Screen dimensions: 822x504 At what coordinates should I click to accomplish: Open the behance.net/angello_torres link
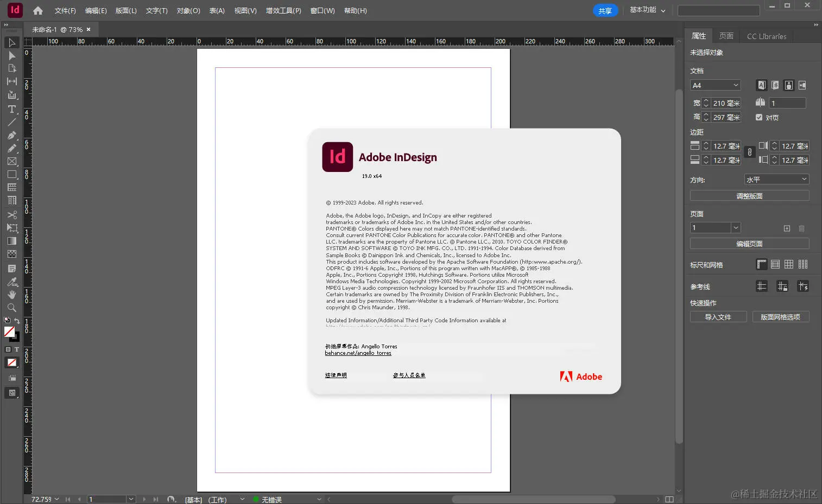(358, 353)
